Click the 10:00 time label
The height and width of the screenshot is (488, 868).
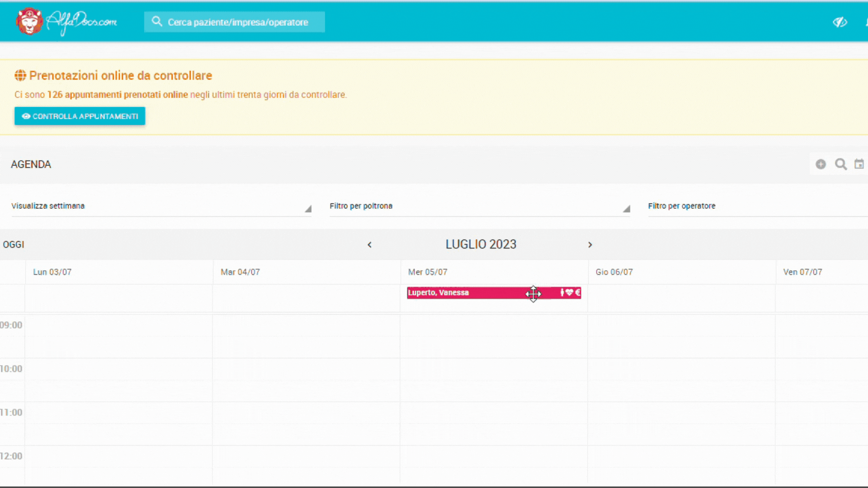11,369
